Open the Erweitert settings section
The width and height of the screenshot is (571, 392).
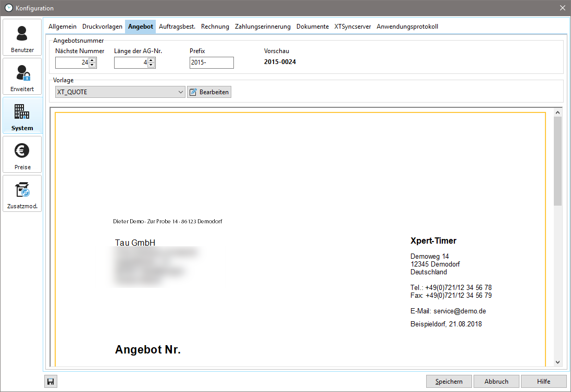pyautogui.click(x=22, y=77)
